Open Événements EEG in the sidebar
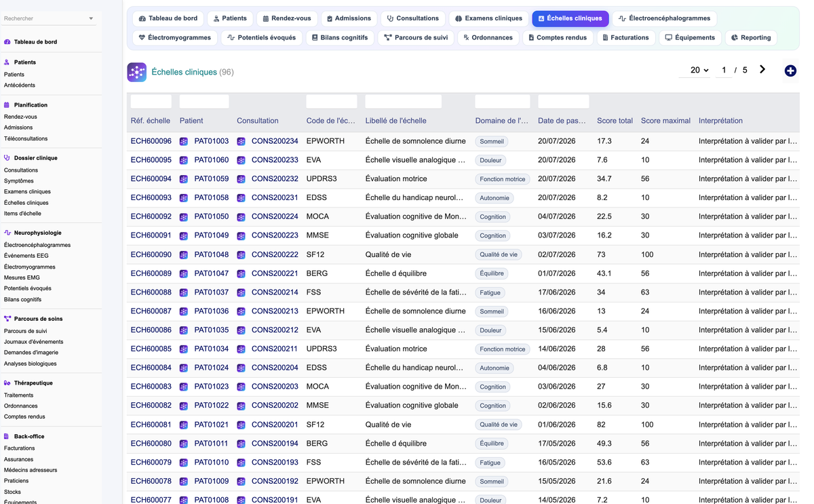Viewport: 814px width, 504px height. 26,256
